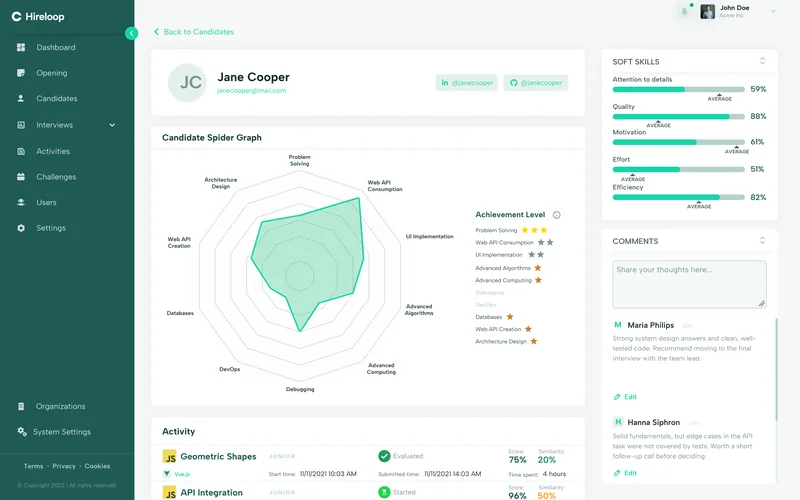
Task: Click the janecooper@mail.com email link
Action: (251, 91)
